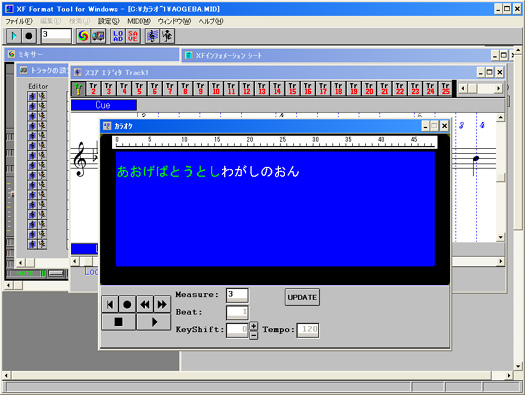The image size is (525, 395).
Task: Open the ファイル(F) menu
Action: click(19, 21)
